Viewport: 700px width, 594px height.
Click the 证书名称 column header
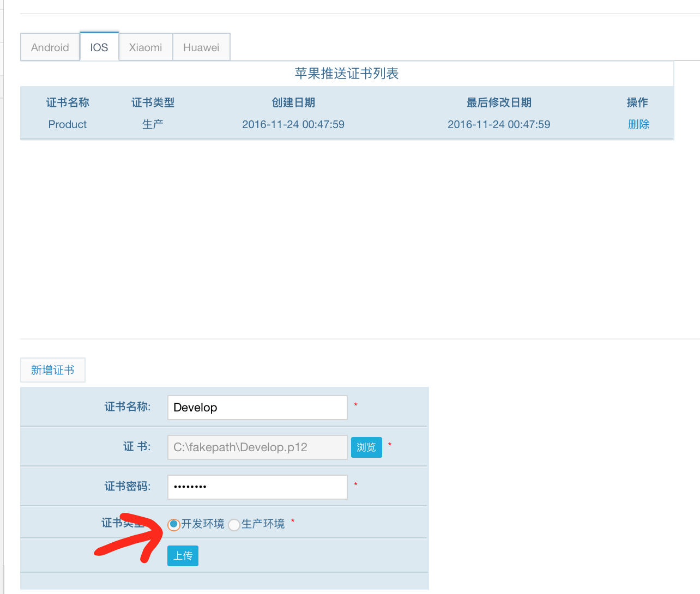(68, 102)
